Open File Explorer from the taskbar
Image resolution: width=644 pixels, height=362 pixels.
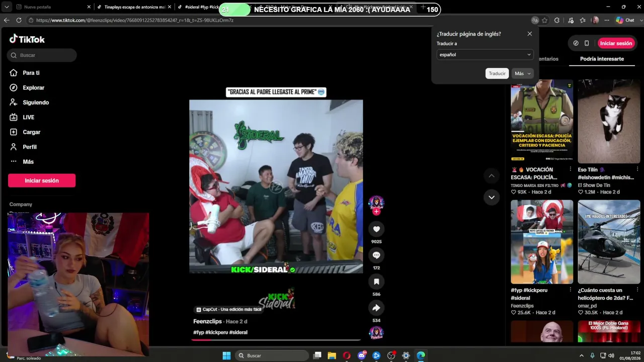[332, 355]
